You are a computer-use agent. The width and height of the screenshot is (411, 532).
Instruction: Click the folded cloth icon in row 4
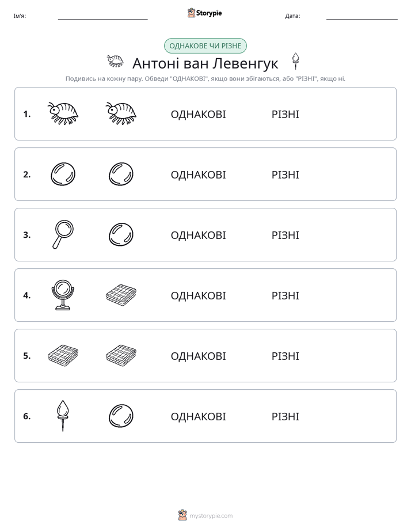[x=121, y=295]
